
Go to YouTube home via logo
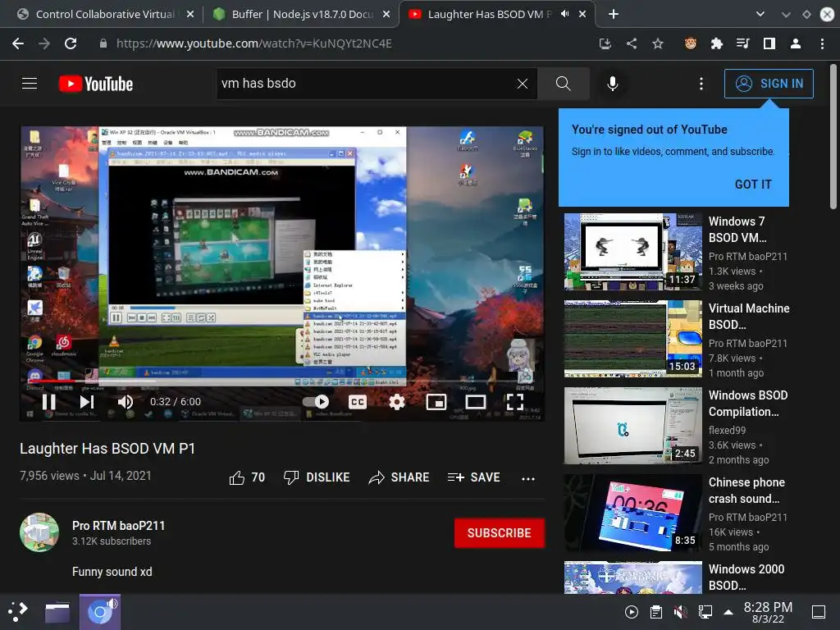click(x=96, y=84)
